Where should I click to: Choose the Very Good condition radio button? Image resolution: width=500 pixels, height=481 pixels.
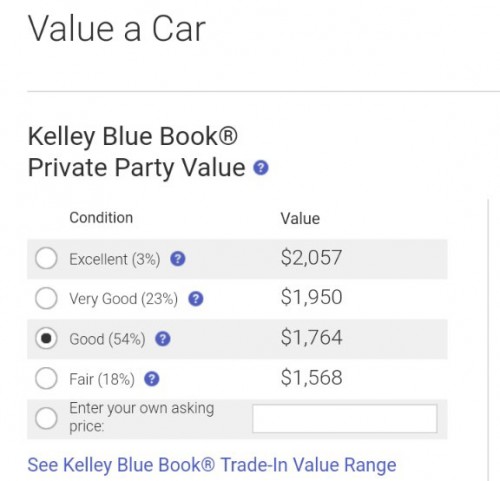click(46, 298)
